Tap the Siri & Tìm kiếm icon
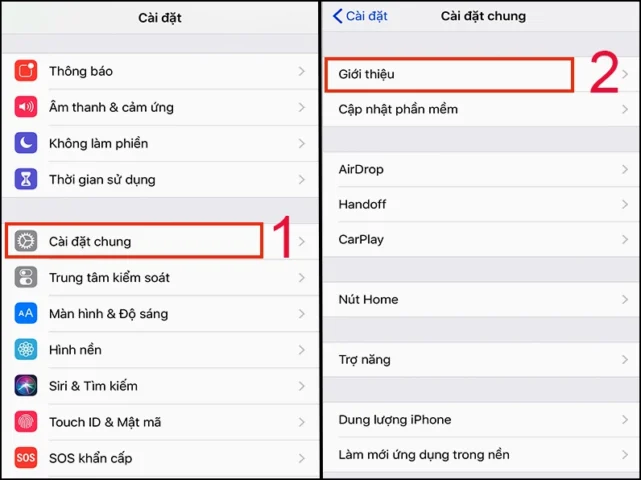This screenshot has height=480, width=641. tap(26, 385)
